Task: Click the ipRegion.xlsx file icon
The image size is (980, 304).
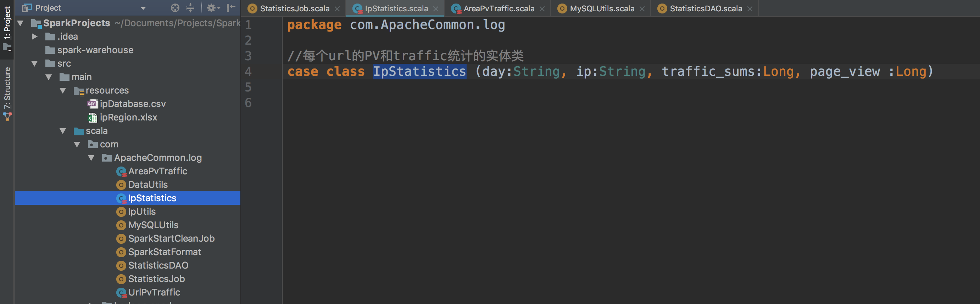Action: click(x=93, y=118)
